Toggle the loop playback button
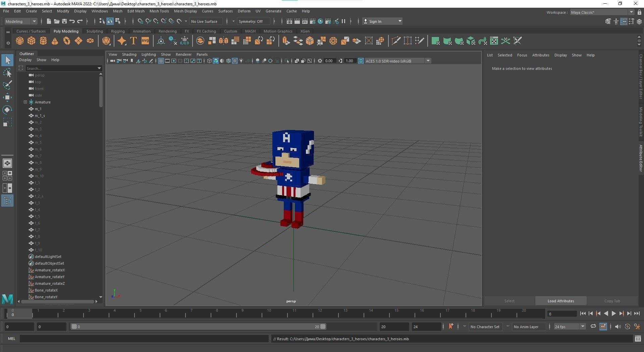 coord(593,326)
